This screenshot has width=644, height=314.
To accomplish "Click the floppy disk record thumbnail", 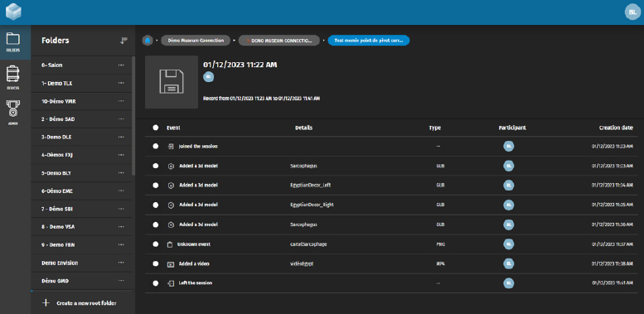I will pos(172,82).
